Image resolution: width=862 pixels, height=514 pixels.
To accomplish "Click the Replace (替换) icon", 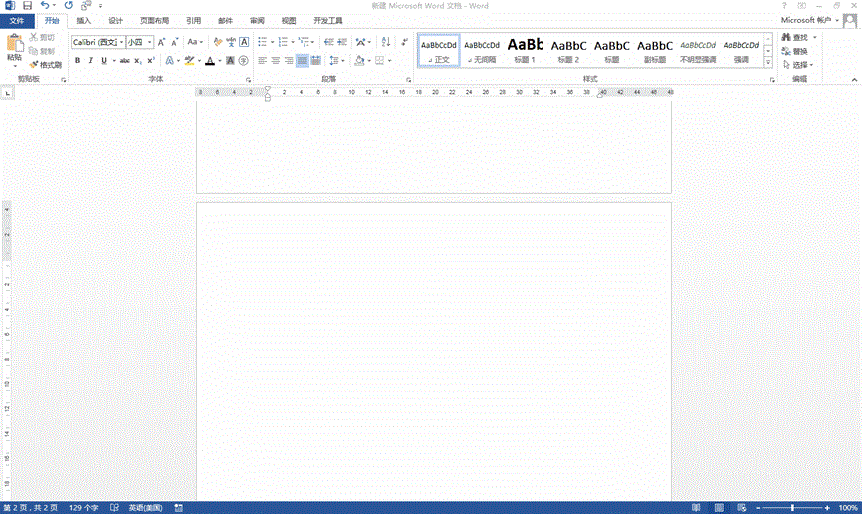I will (x=795, y=51).
